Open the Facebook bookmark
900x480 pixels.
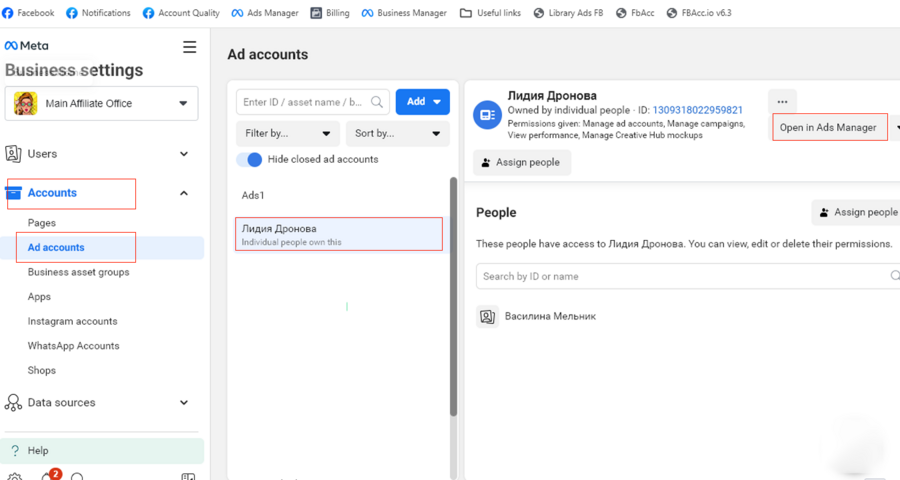coord(28,13)
